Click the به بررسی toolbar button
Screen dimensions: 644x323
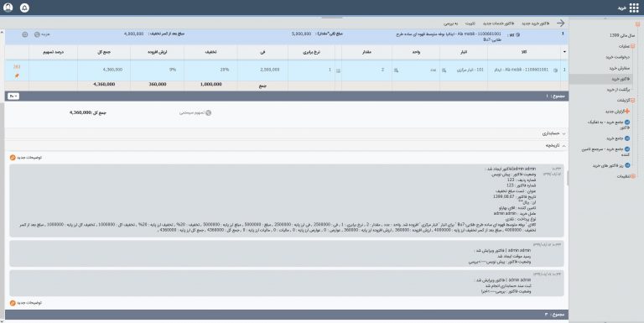(450, 23)
